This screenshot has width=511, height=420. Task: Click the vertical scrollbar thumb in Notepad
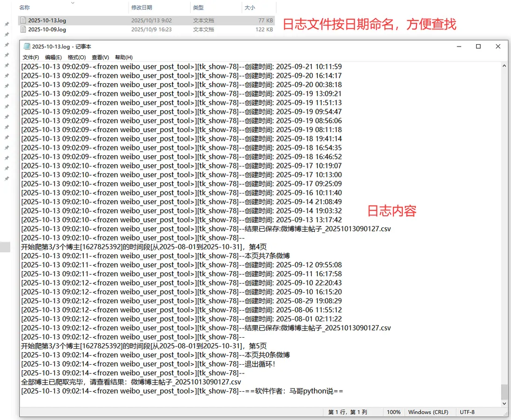[x=504, y=392]
